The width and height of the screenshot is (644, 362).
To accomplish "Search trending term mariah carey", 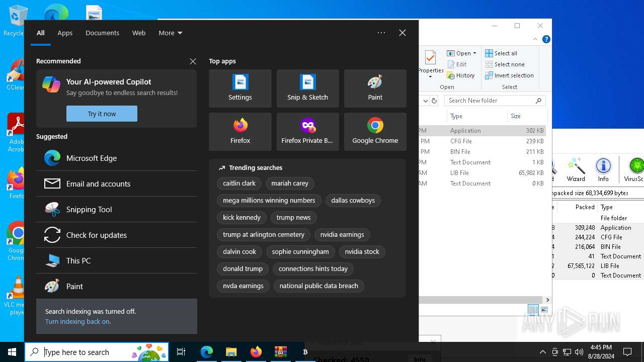I will coord(290,183).
